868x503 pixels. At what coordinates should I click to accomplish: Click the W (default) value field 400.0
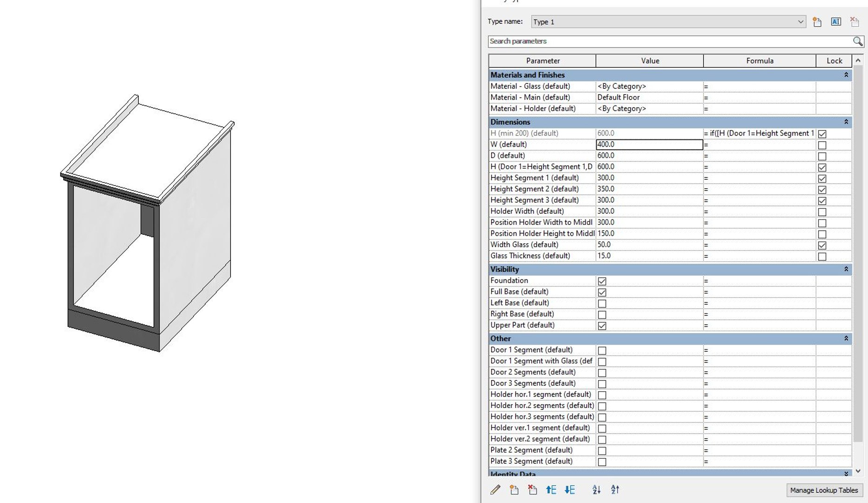(649, 145)
